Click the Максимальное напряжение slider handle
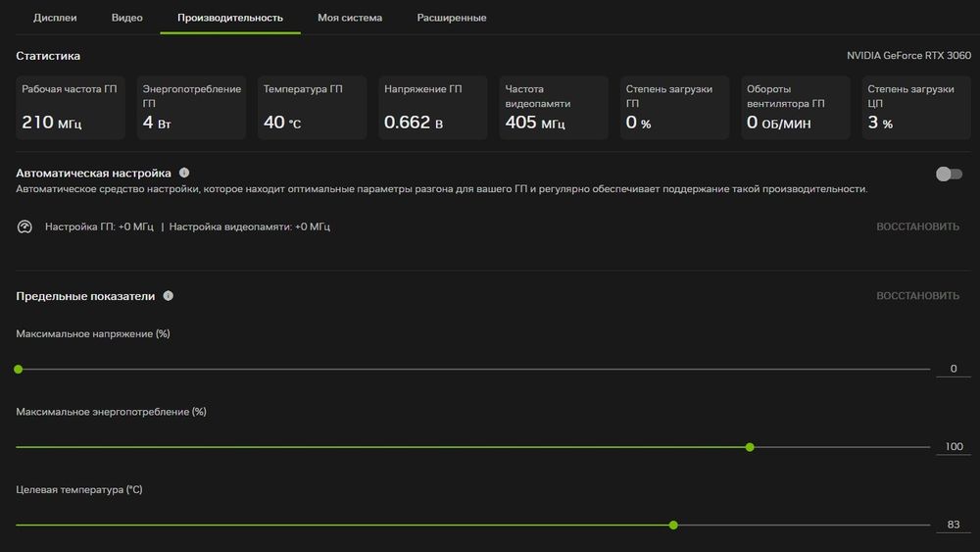Viewport: 980px width, 552px height. [x=18, y=370]
